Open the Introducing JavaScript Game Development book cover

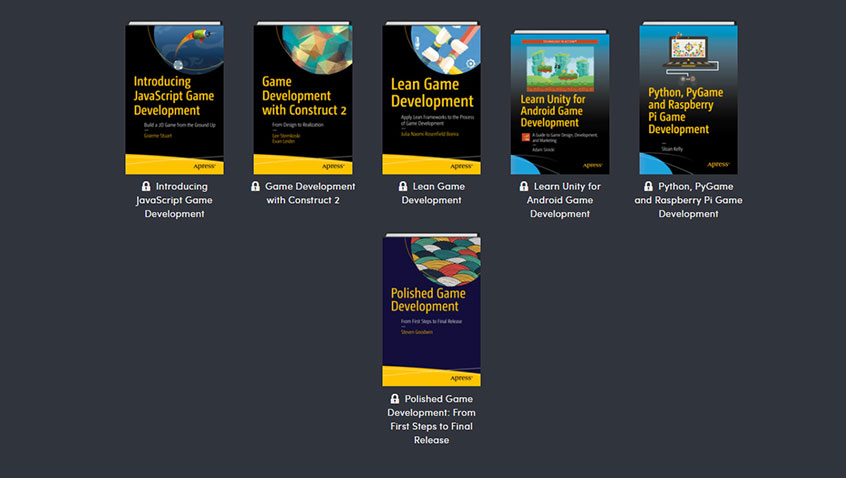174,98
